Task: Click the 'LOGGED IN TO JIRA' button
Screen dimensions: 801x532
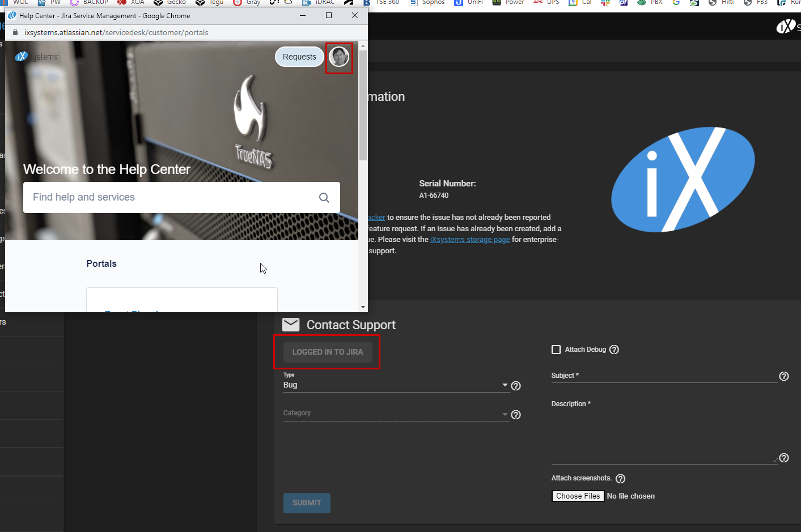Action: tap(328, 352)
